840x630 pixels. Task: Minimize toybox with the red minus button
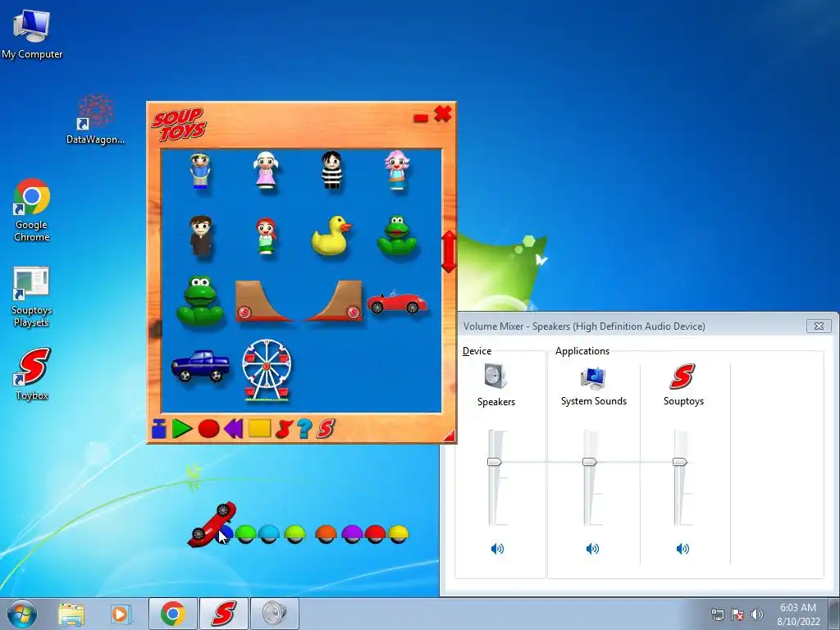pos(421,118)
